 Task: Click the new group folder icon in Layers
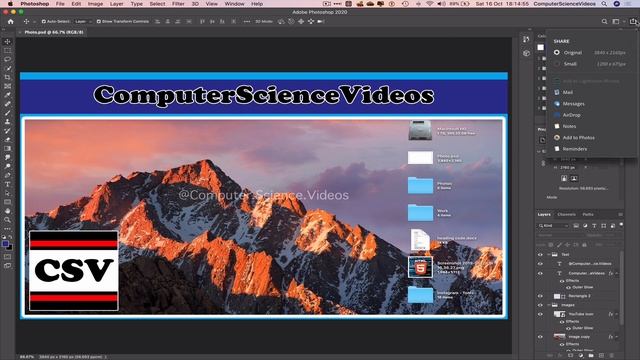coord(591,356)
